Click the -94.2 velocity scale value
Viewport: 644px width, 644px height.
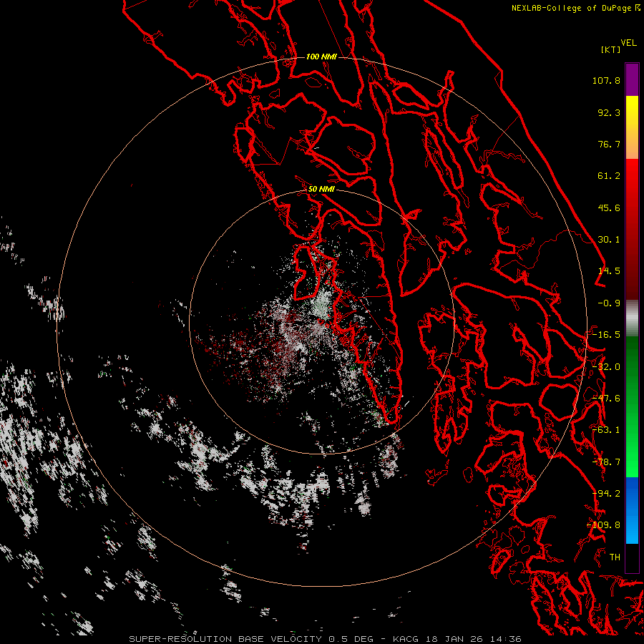[606, 494]
